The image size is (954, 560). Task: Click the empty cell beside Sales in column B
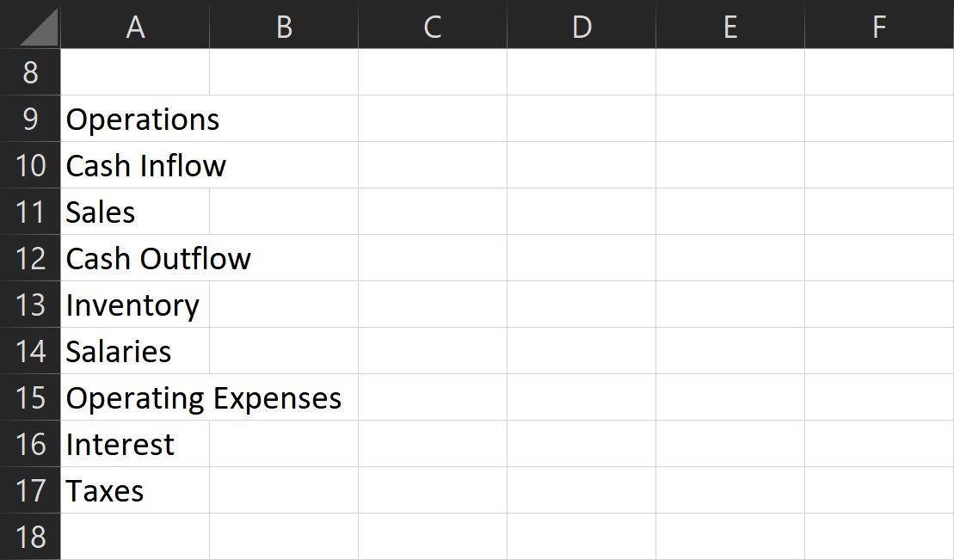click(x=284, y=212)
